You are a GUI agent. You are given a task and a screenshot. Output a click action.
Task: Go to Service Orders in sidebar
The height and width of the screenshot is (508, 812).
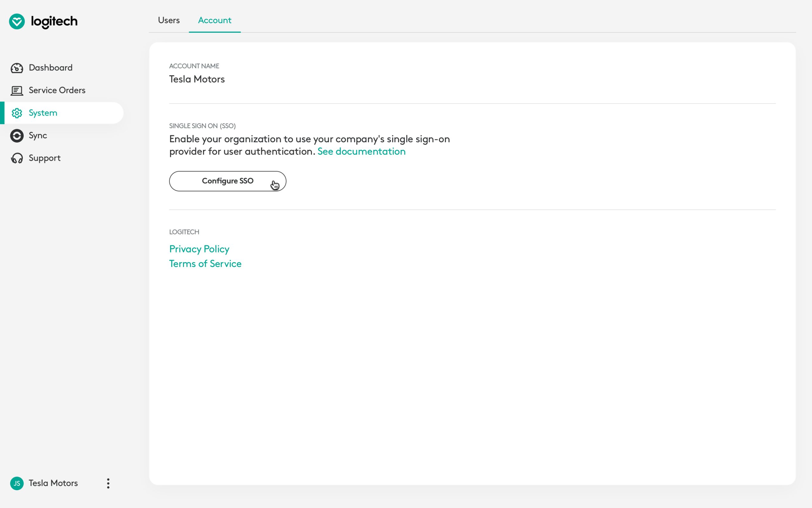[x=57, y=90]
